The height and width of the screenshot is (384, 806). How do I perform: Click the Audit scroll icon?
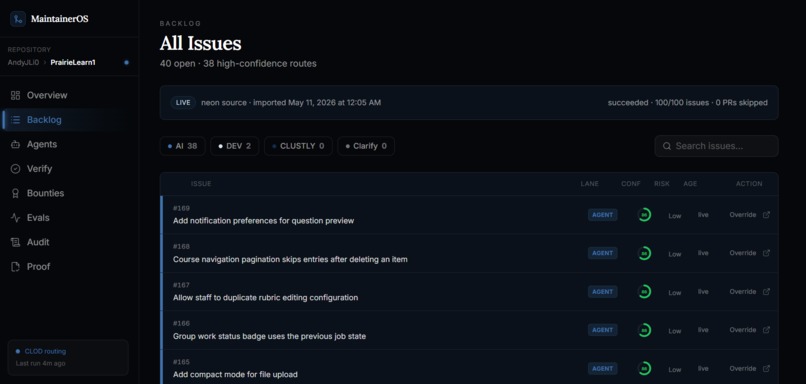pyautogui.click(x=15, y=242)
